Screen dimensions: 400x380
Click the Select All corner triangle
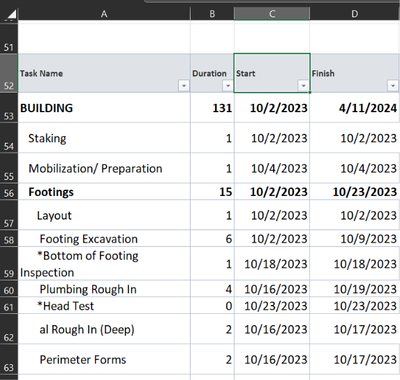click(11, 14)
